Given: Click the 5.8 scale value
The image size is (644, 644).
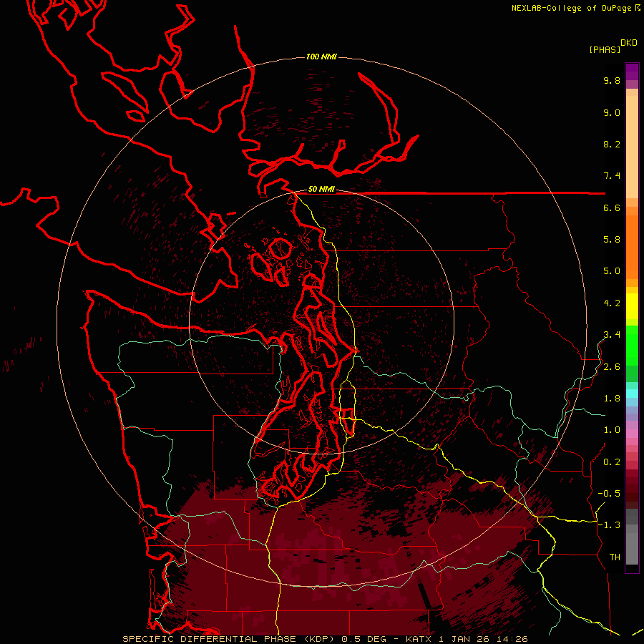Looking at the screenshot, I should tap(612, 240).
